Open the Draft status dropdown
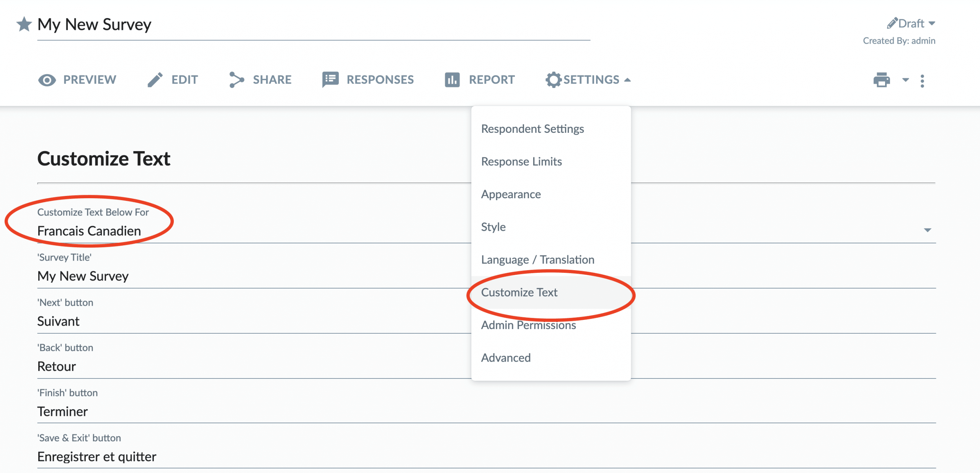This screenshot has height=473, width=980. (x=933, y=23)
